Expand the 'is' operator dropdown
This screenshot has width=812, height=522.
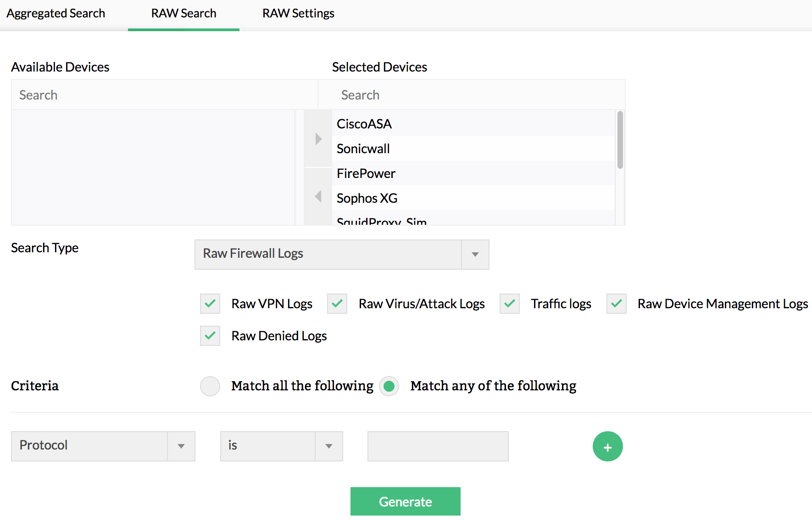point(328,446)
